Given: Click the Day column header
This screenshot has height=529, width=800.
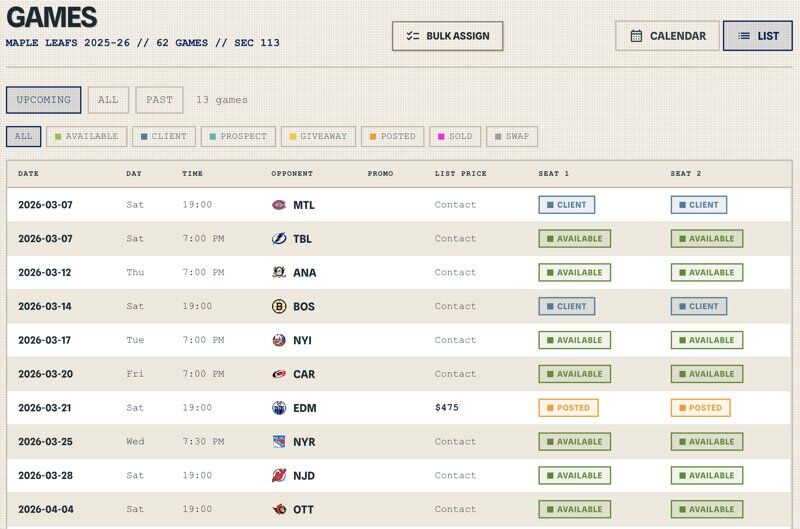Looking at the screenshot, I should pos(134,173).
